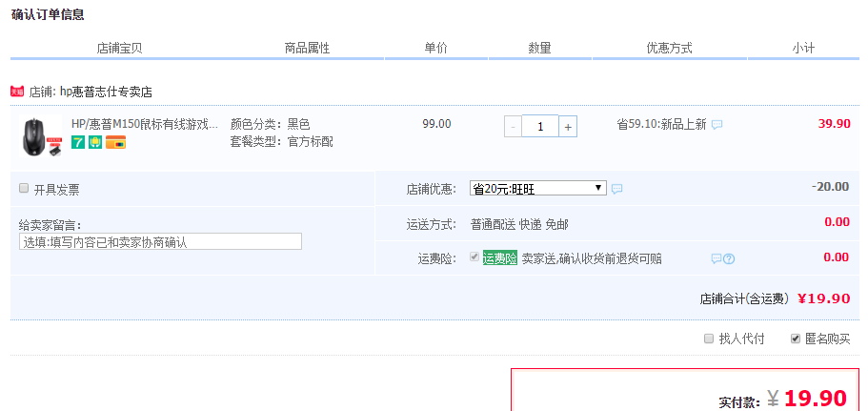Click the 店铺合计 total ¥19.90
Image resolution: width=868 pixels, height=411 pixels.
[x=824, y=298]
